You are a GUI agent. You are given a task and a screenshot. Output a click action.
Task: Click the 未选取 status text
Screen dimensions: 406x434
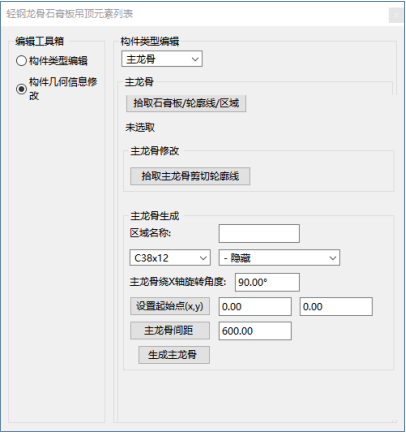coord(140,127)
